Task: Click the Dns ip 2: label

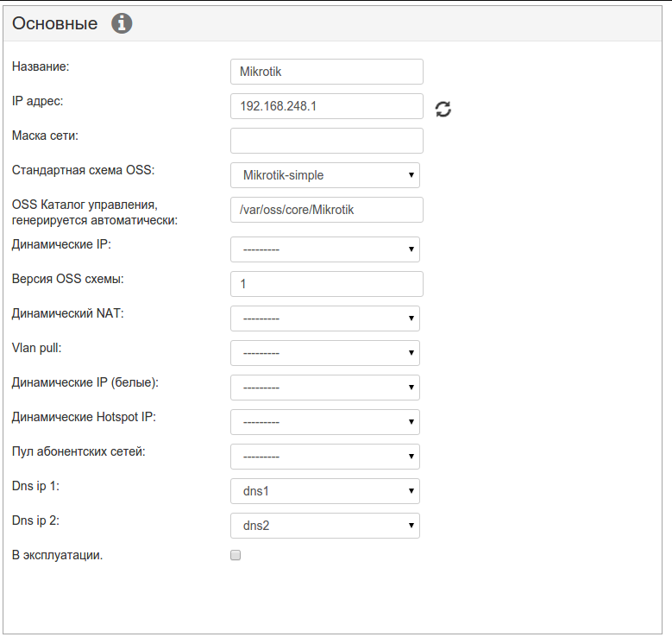Action: 35,520
